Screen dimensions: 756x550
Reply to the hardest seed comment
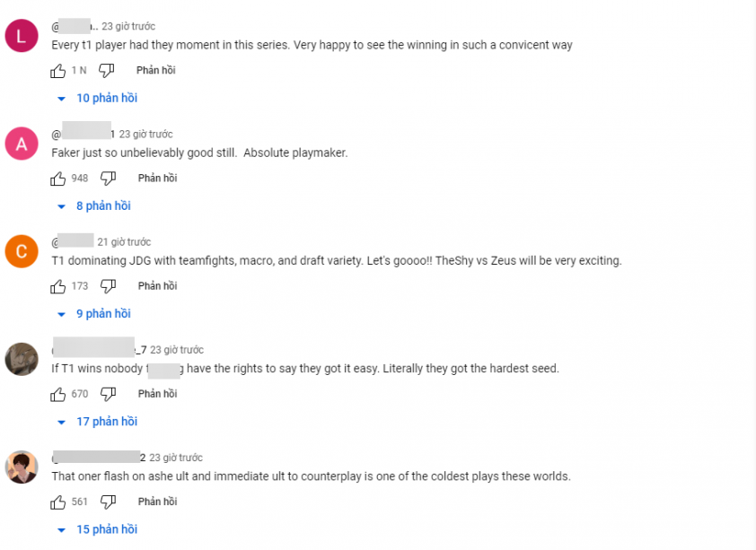[157, 394]
